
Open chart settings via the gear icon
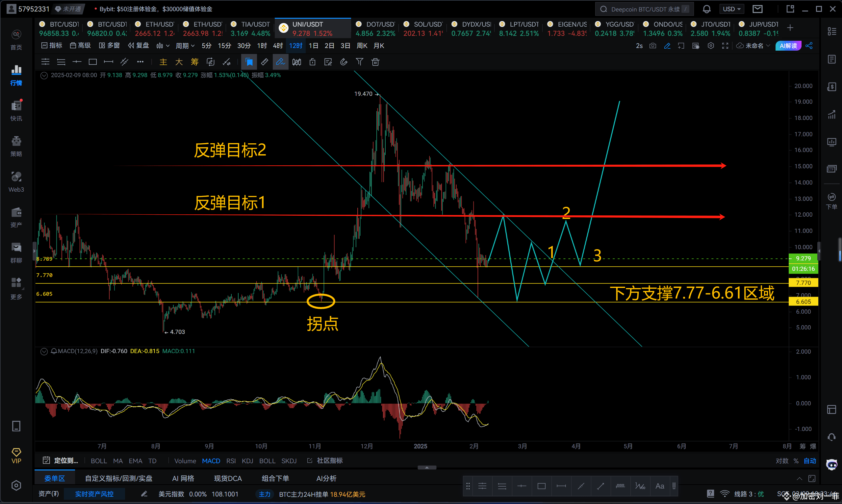click(711, 45)
